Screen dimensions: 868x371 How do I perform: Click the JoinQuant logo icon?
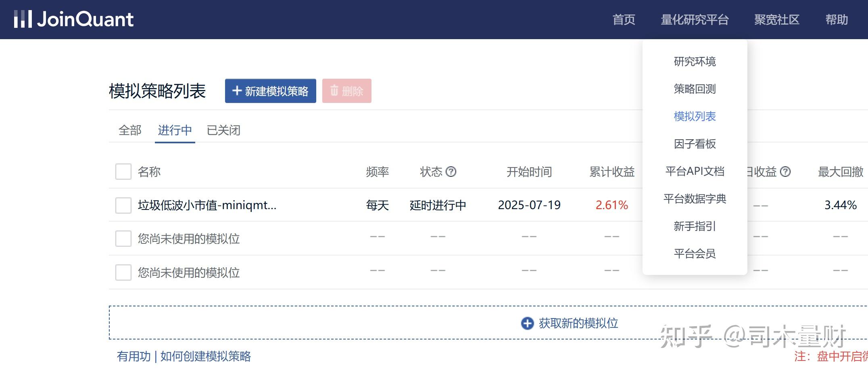click(23, 19)
